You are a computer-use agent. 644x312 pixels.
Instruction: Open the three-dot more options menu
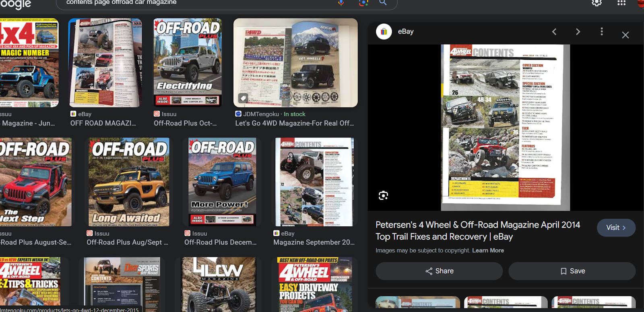click(x=602, y=31)
